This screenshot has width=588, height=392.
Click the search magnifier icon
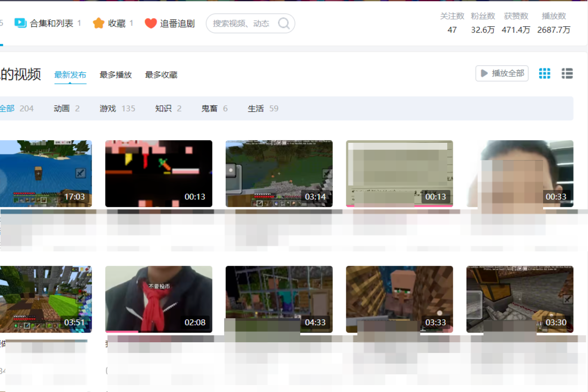pyautogui.click(x=284, y=24)
